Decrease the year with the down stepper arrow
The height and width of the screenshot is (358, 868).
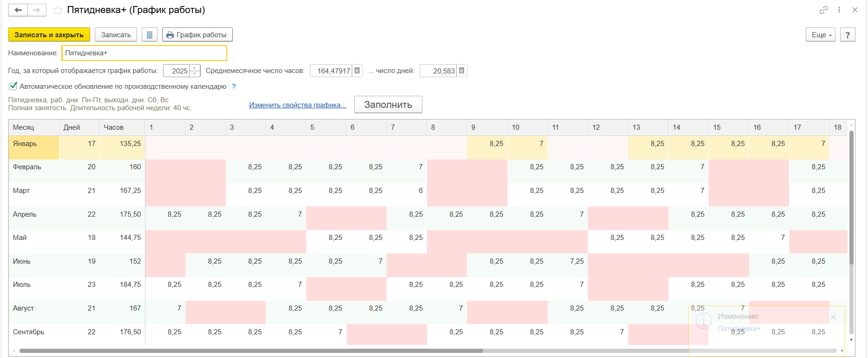[x=195, y=73]
